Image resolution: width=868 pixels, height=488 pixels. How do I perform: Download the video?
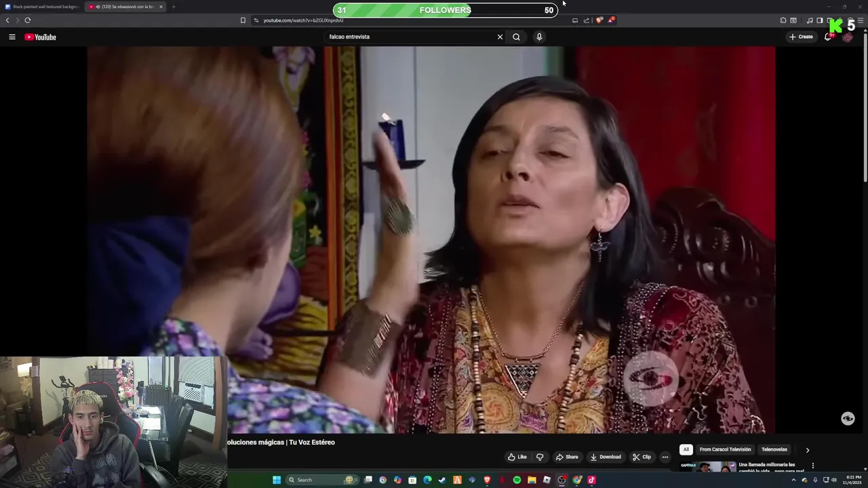606,457
